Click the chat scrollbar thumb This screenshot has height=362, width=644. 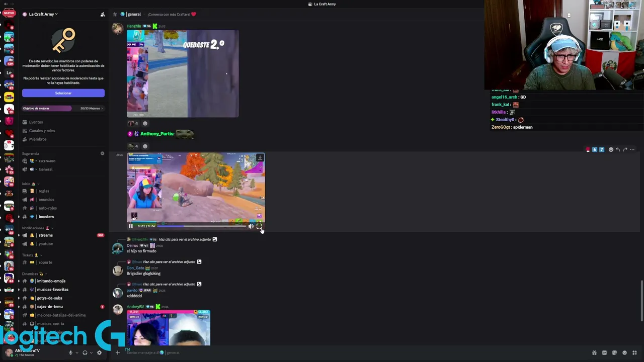[x=641, y=301]
